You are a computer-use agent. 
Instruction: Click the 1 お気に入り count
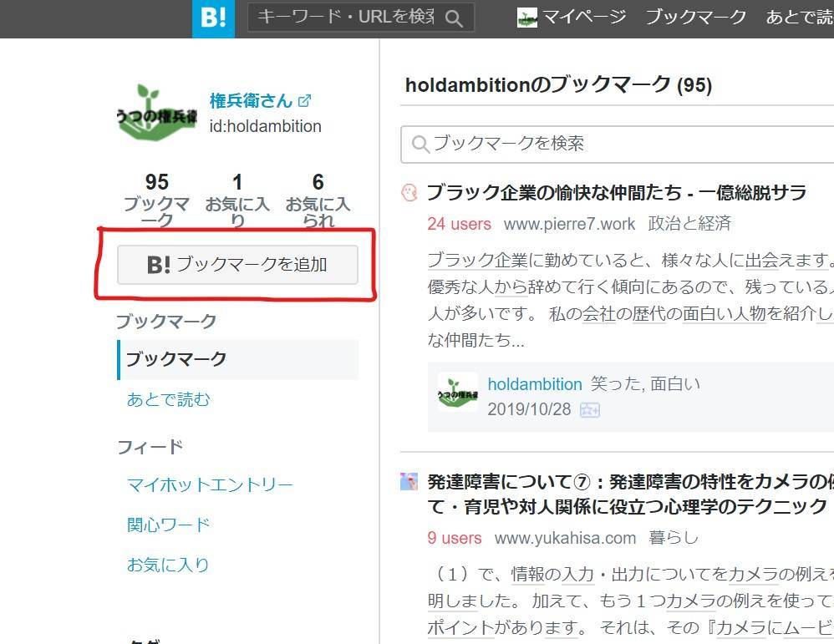(x=237, y=200)
